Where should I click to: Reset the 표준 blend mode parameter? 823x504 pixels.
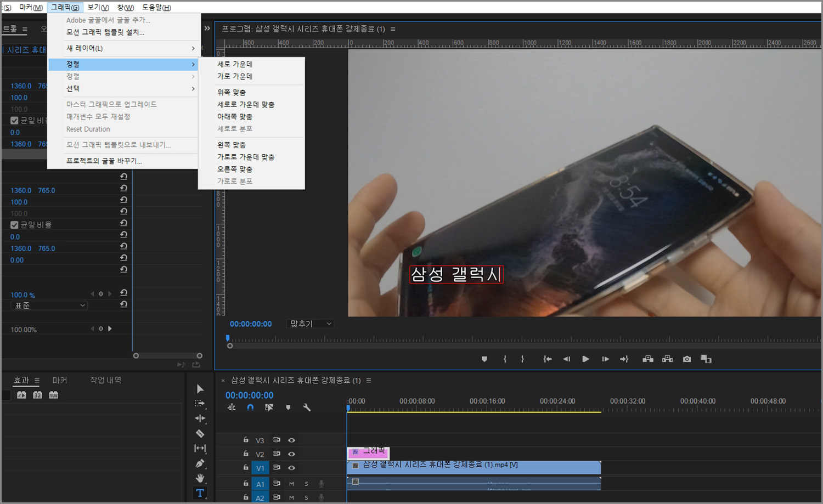pos(123,304)
